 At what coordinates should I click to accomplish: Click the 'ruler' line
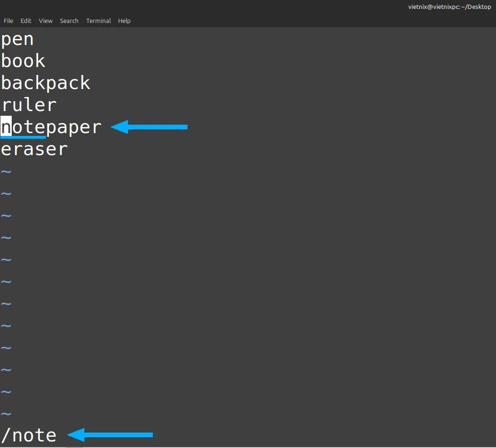point(29,105)
